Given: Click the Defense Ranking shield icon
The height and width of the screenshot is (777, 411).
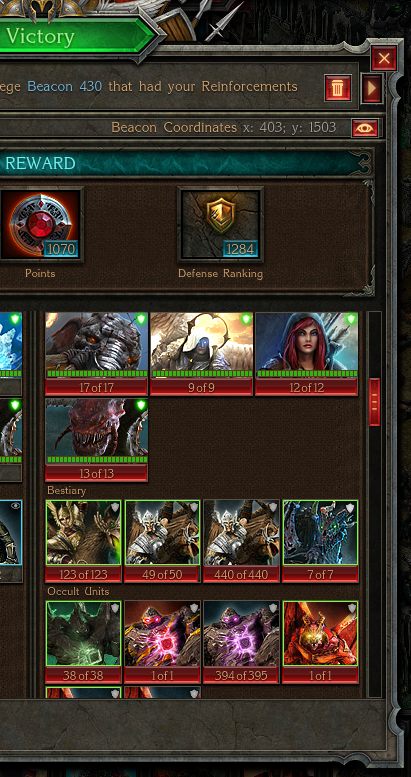Looking at the screenshot, I should 221,224.
